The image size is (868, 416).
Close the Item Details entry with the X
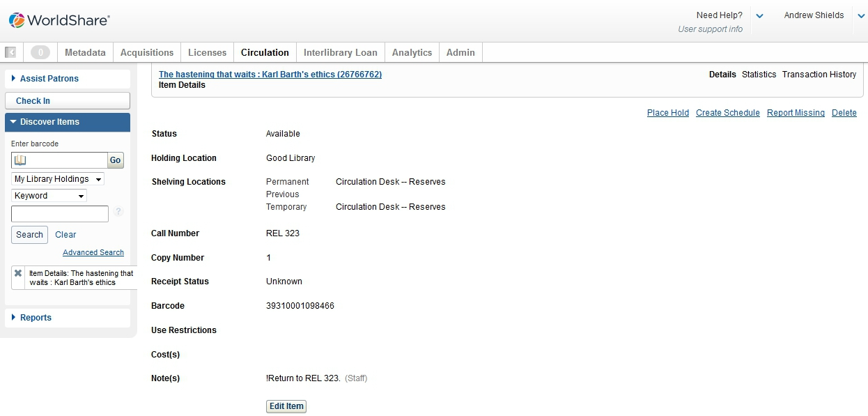18,273
